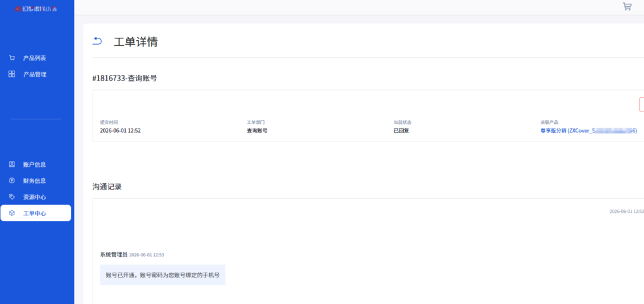
Task: Click the submit time 2026-06-01 12:52
Action: coord(120,131)
